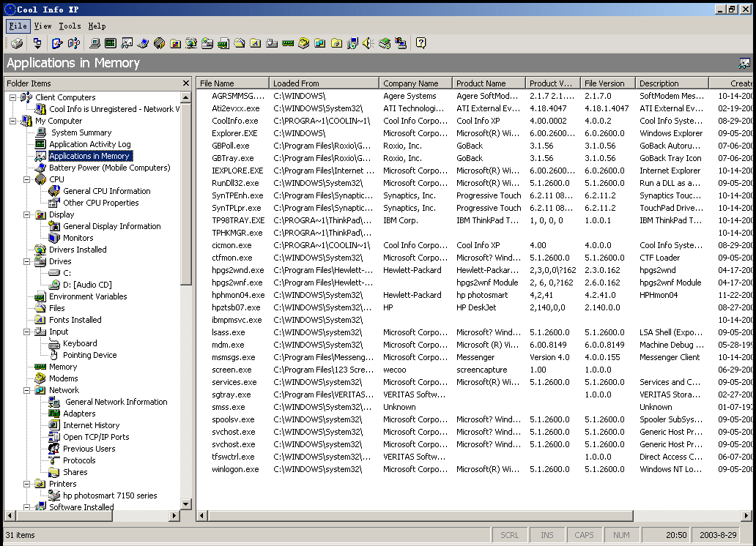The image size is (756, 546).
Task: Click the Pointing Device mouse icon
Action: click(54, 355)
